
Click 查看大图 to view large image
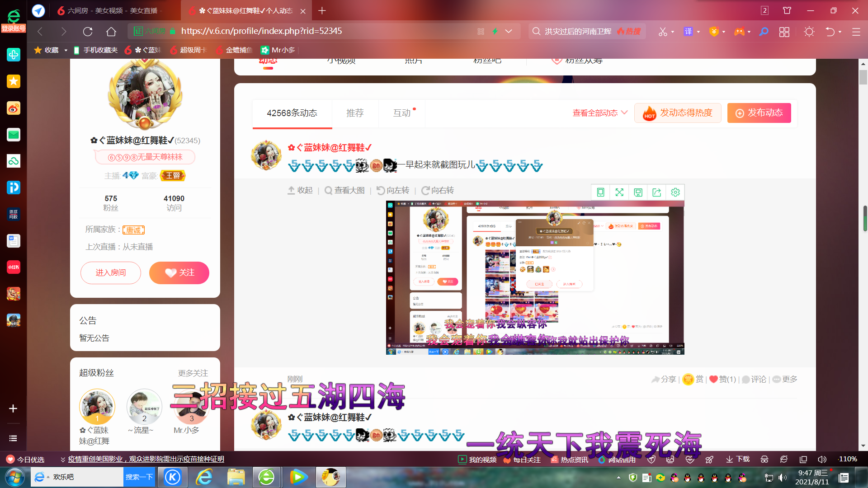coord(344,191)
